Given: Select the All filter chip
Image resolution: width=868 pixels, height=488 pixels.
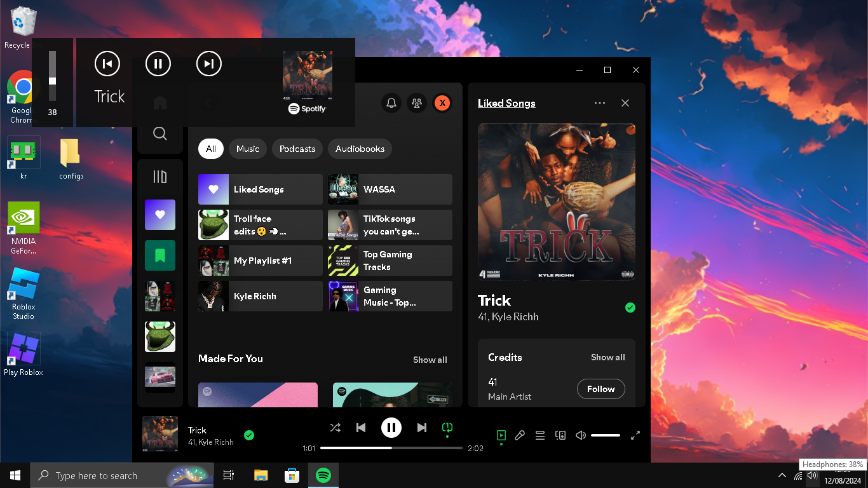Looking at the screenshot, I should [x=211, y=149].
